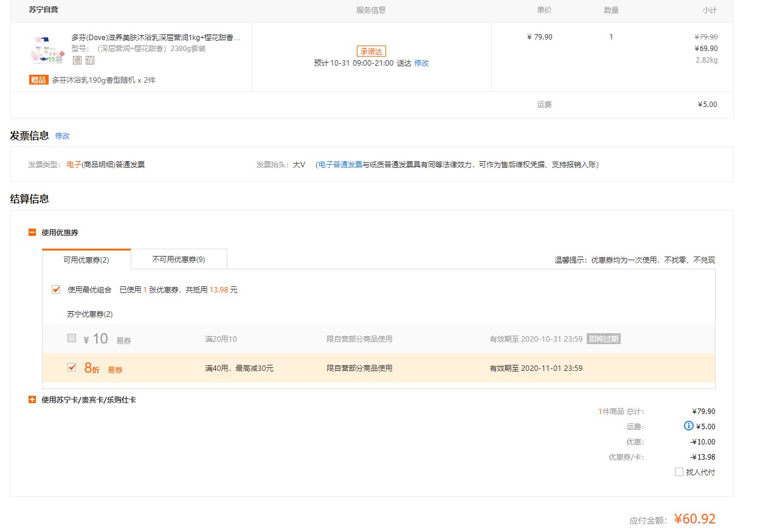Click the 优惠 -¥10.00 discount value

[703, 442]
